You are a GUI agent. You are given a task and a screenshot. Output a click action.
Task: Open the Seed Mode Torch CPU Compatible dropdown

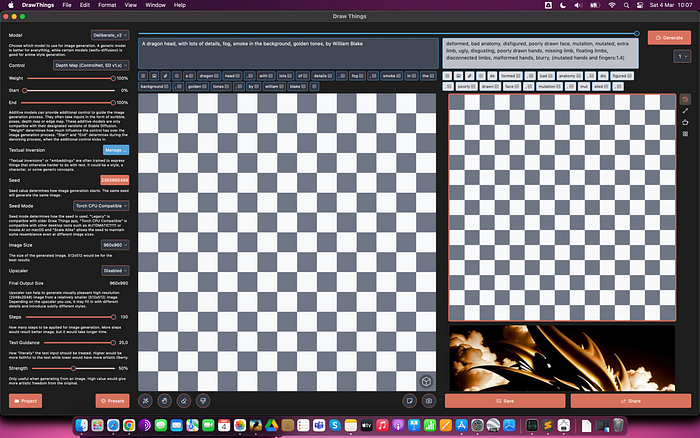click(x=101, y=206)
